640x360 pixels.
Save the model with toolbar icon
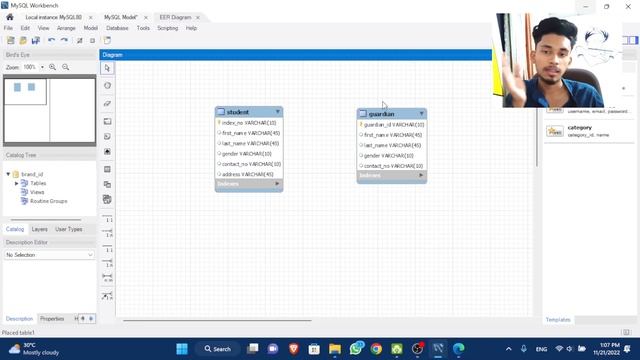36,40
